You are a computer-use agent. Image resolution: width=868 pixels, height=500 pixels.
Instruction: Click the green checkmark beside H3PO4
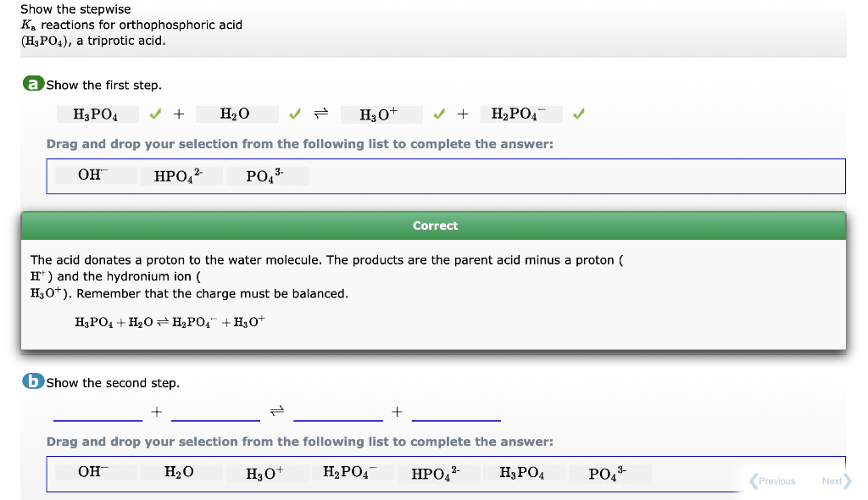(157, 114)
